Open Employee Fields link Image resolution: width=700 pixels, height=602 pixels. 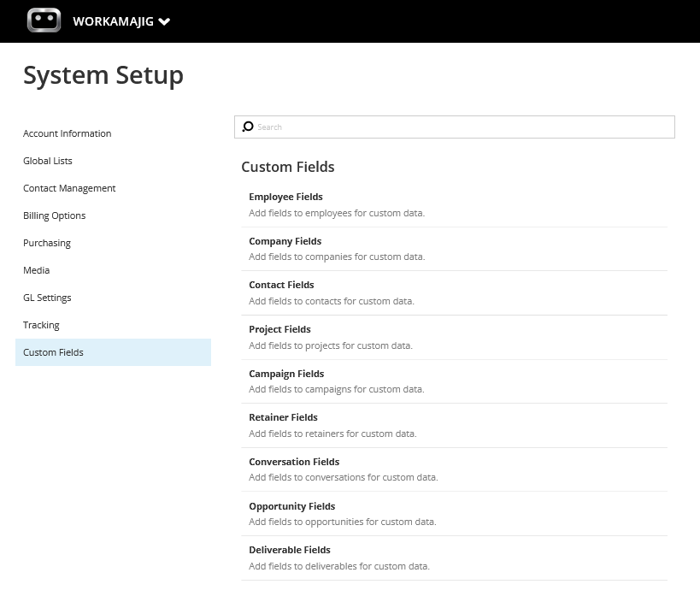(285, 197)
